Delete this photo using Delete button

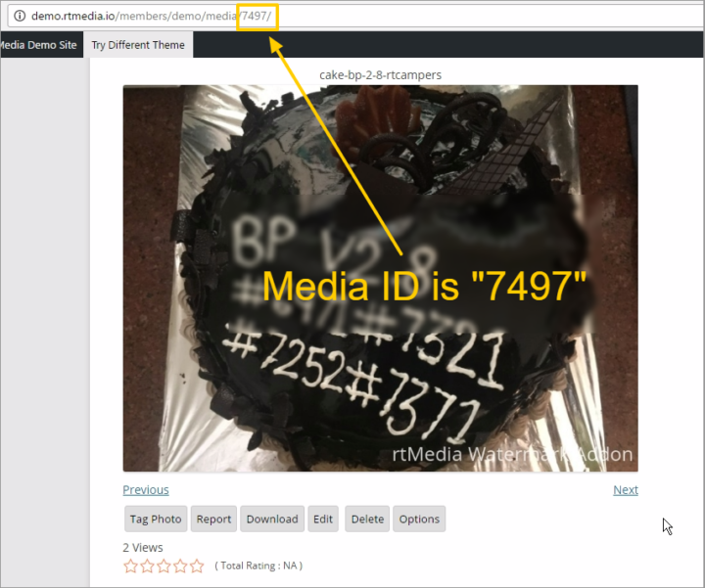[x=367, y=519]
